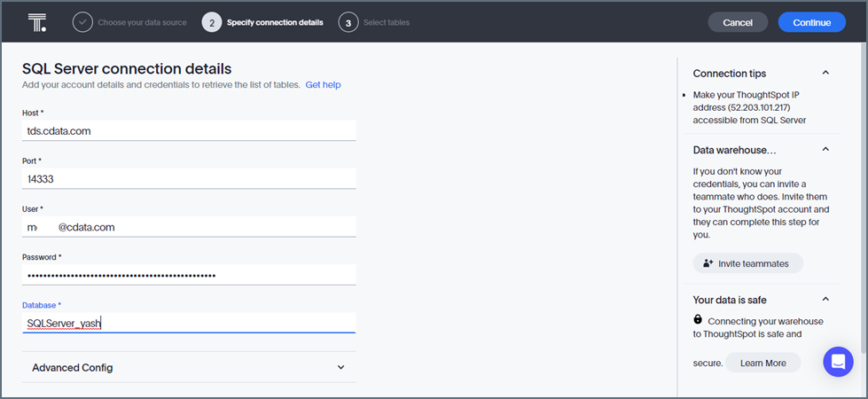Click the Password input field

[189, 275]
